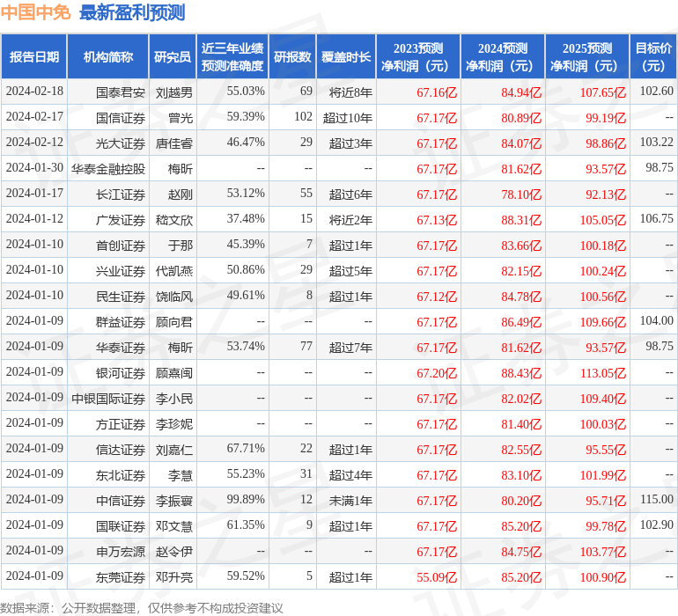Click the 最新盈利预测 heading text

click(x=132, y=12)
